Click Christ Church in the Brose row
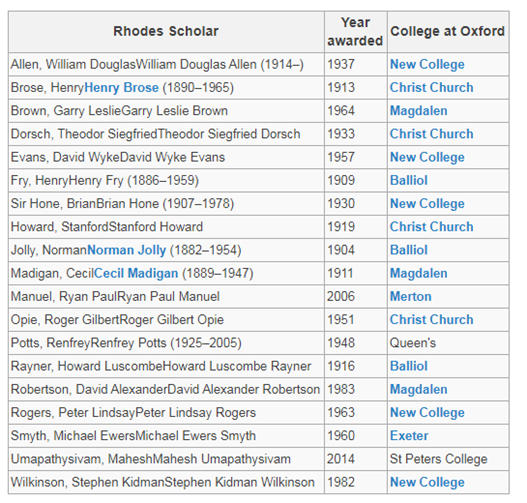This screenshot has height=503, width=527. (432, 88)
